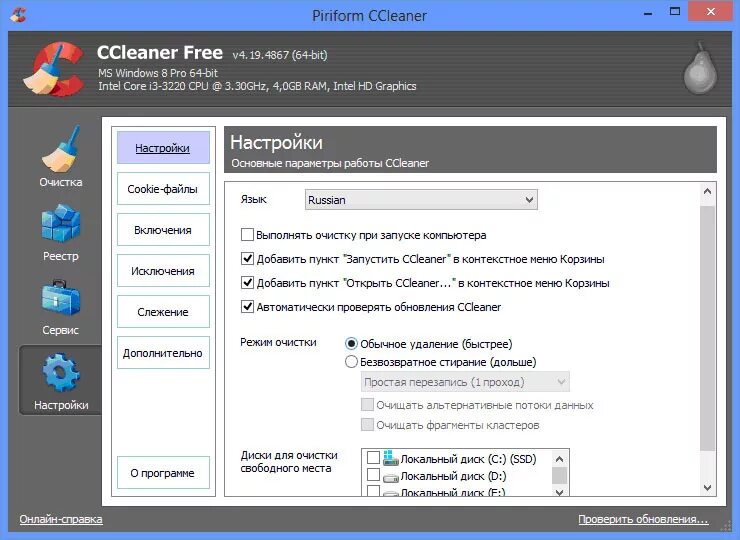Select the Локальный диск (C:) (SSD) text
Image resolution: width=740 pixels, height=540 pixels.
tap(468, 459)
